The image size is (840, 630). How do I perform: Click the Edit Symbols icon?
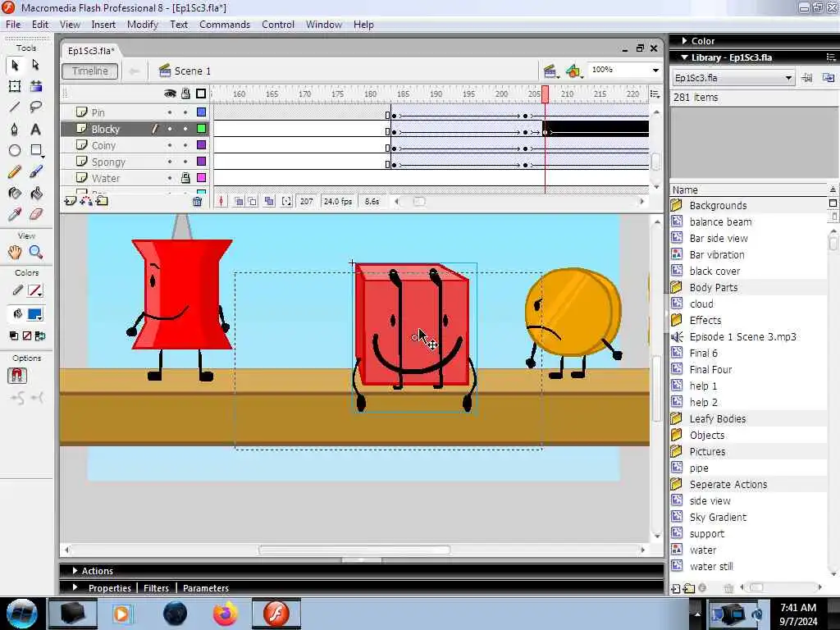573,71
